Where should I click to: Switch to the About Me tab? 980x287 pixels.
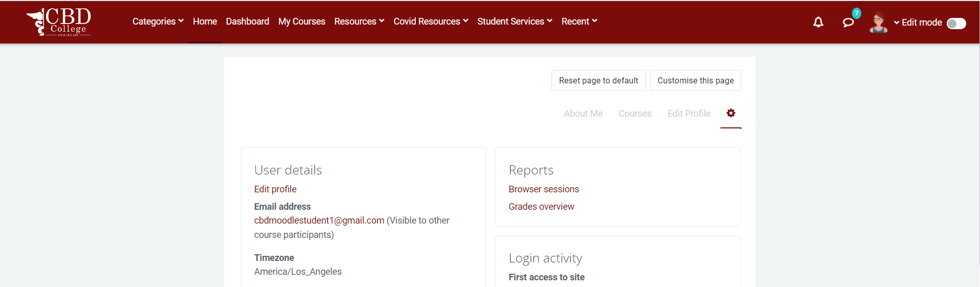point(583,114)
